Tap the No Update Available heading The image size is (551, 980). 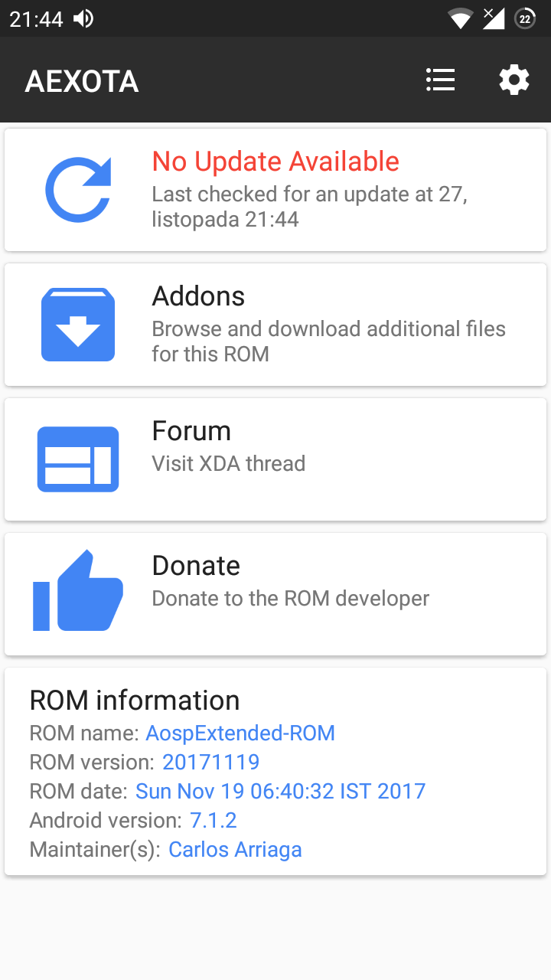(x=275, y=162)
